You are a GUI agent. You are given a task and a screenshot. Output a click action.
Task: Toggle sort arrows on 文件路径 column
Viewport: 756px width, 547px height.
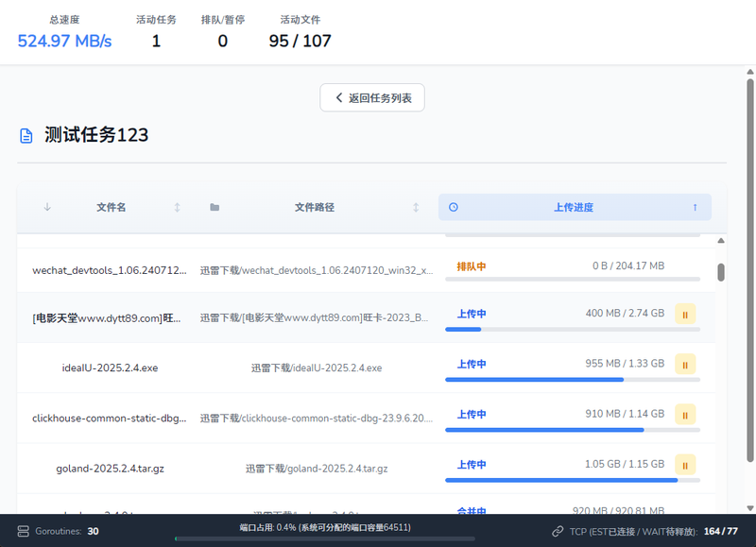point(416,207)
